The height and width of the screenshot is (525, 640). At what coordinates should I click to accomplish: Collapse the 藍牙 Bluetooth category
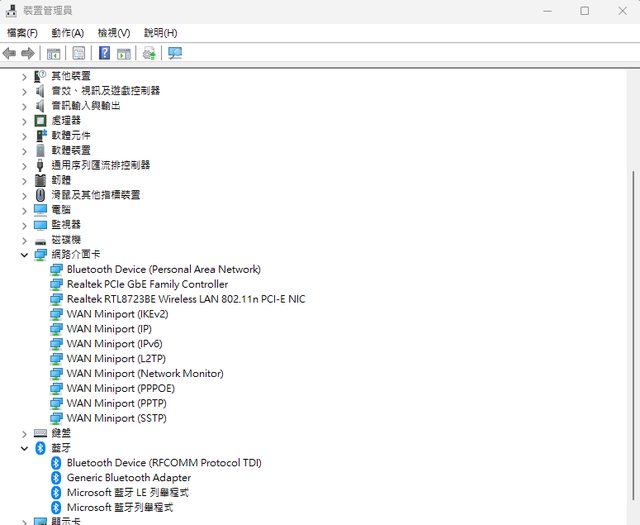click(x=25, y=449)
